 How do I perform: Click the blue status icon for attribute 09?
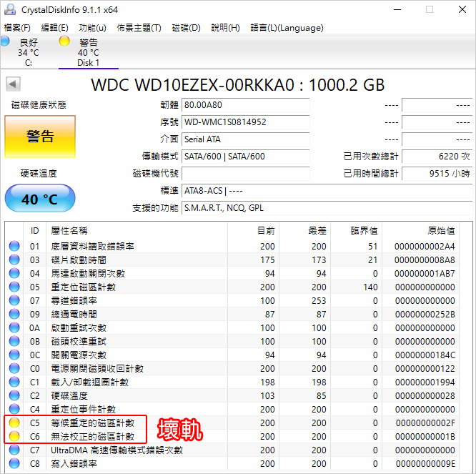[14, 314]
